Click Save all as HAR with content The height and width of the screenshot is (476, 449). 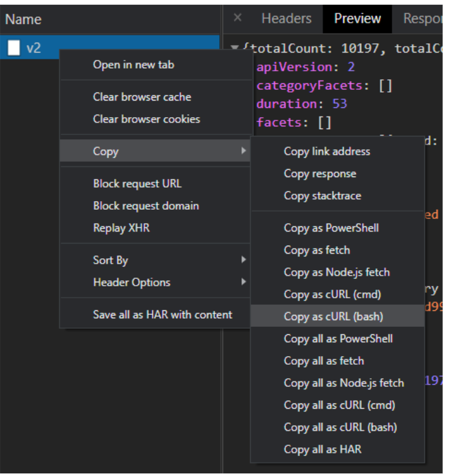click(162, 314)
